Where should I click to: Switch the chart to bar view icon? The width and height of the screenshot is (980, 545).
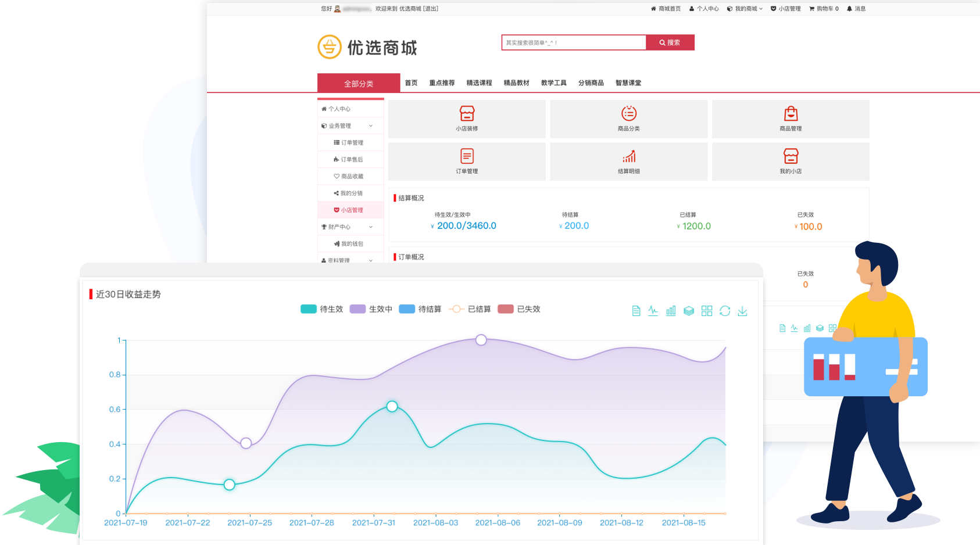[671, 311]
